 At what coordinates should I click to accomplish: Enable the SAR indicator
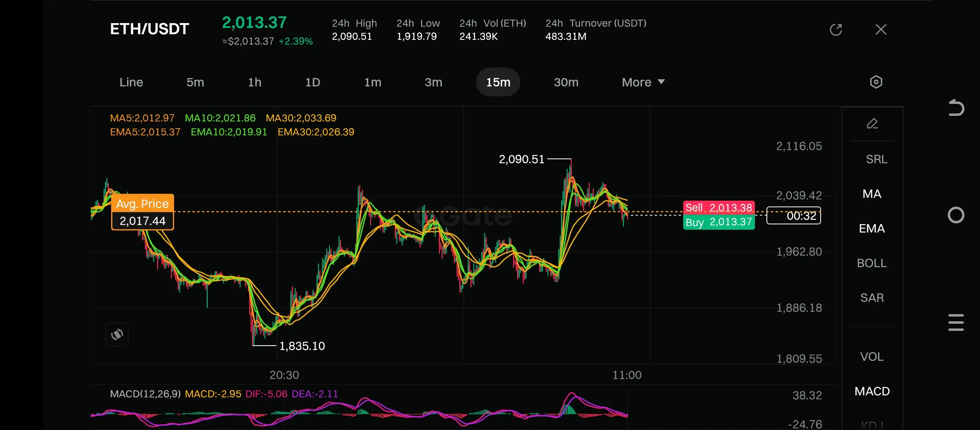(872, 298)
